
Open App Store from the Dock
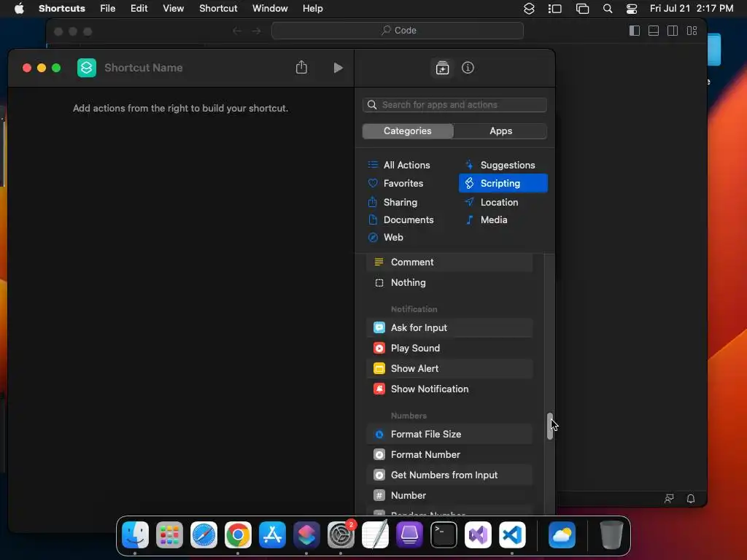click(x=273, y=534)
